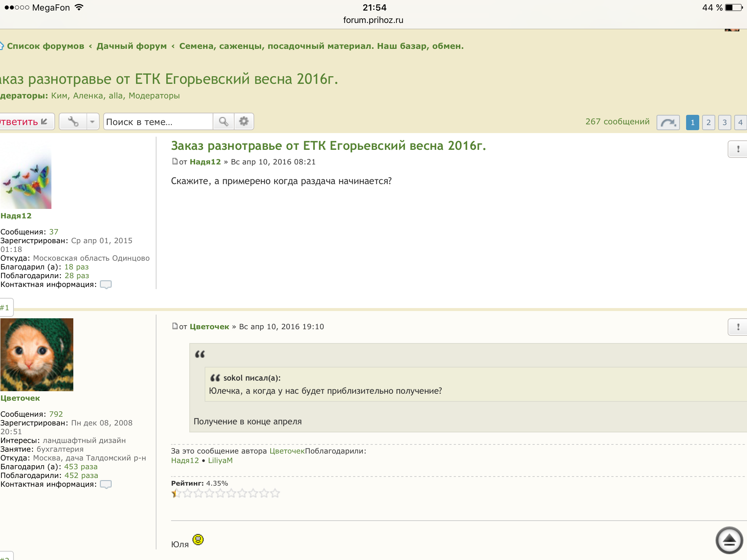The image size is (747, 560).
Task: Click the first post's title link
Action: pyautogui.click(x=329, y=146)
